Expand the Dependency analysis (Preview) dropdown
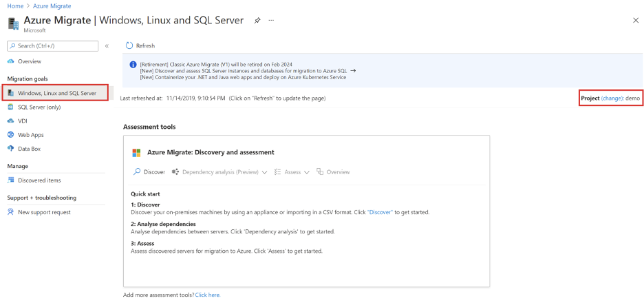 pyautogui.click(x=219, y=172)
